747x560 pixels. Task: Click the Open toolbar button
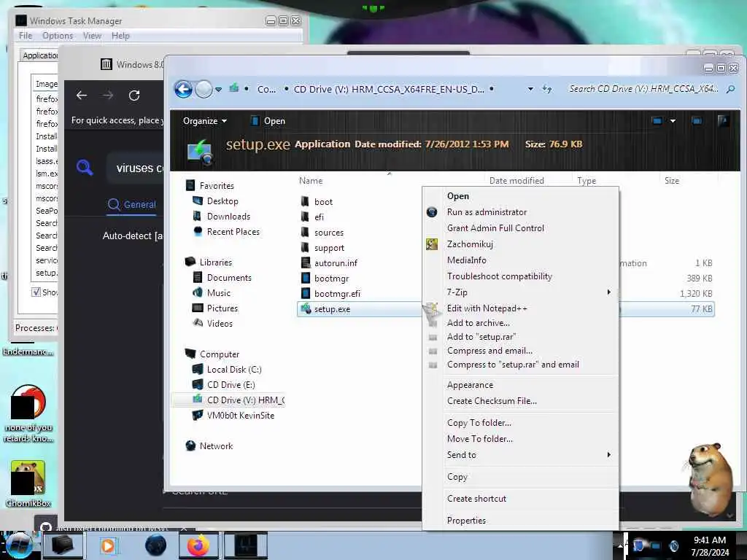click(268, 121)
